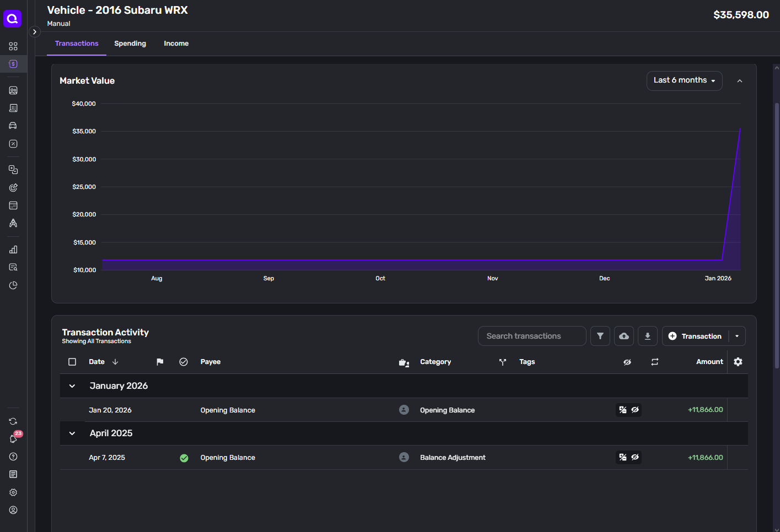This screenshot has height=532, width=780.
Task: Open the target goals sidebar icon
Action: coord(13,188)
